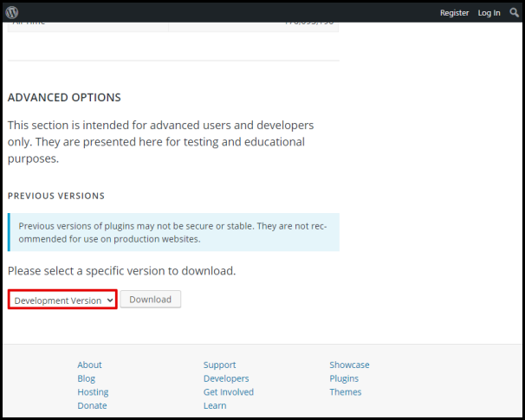
Task: Open the Register link
Action: point(454,13)
